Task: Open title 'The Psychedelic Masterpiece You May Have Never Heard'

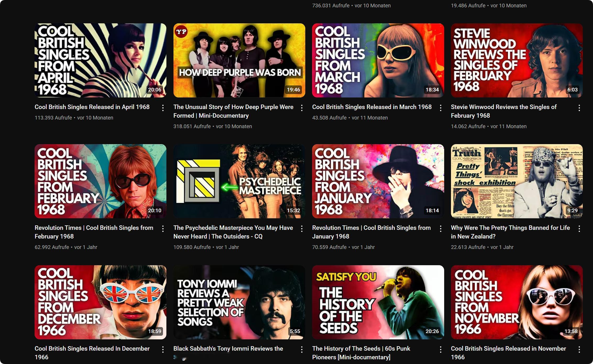Action: (233, 232)
